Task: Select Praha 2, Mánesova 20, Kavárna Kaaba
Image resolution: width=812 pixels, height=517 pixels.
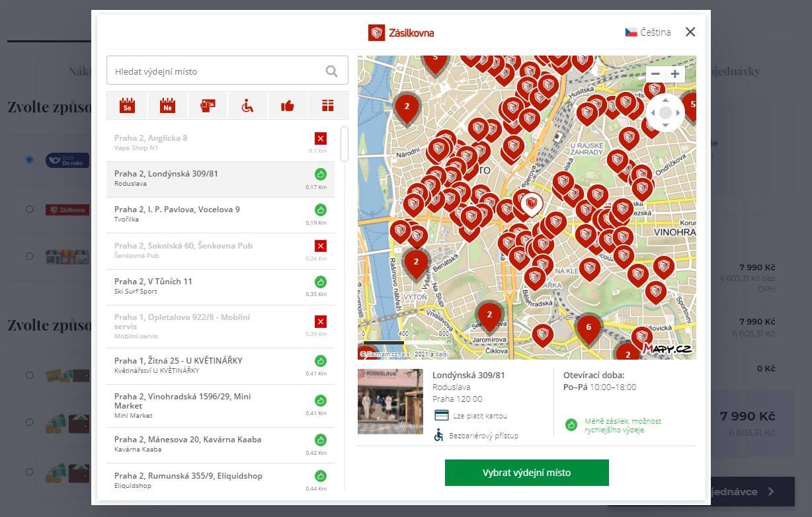Action: 220,445
